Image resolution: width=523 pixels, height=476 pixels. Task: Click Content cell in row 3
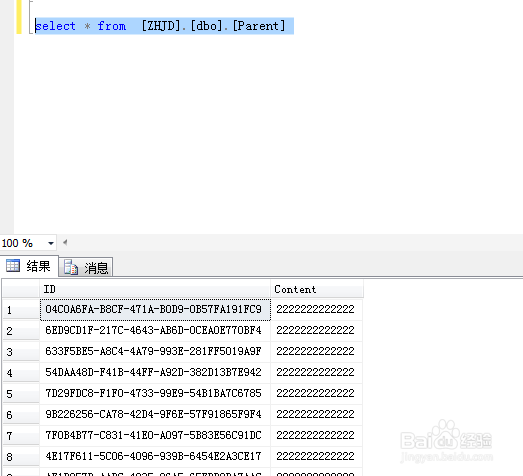[317, 352]
